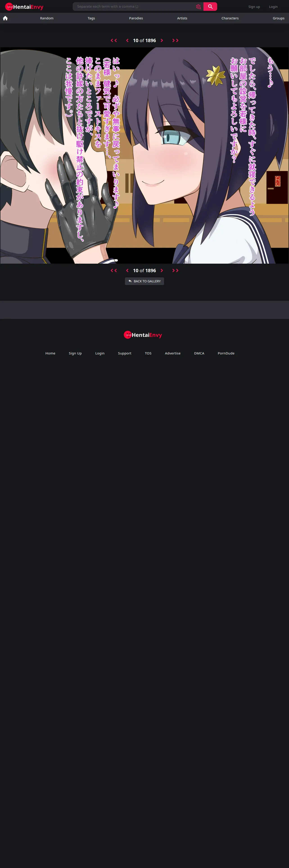The width and height of the screenshot is (289, 868).
Task: Click the top '10 of 1896' page counter
Action: click(x=144, y=40)
